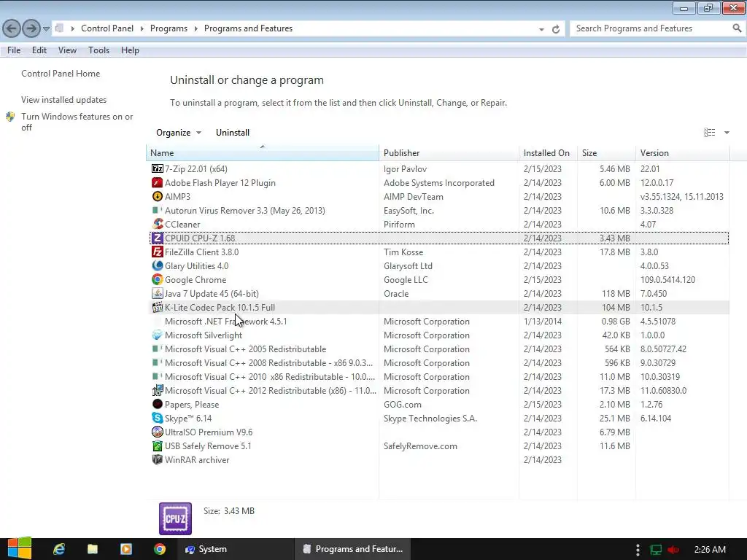Screen dimensions: 747x560
Task: Click the Windows Start button
Action: coord(20,548)
